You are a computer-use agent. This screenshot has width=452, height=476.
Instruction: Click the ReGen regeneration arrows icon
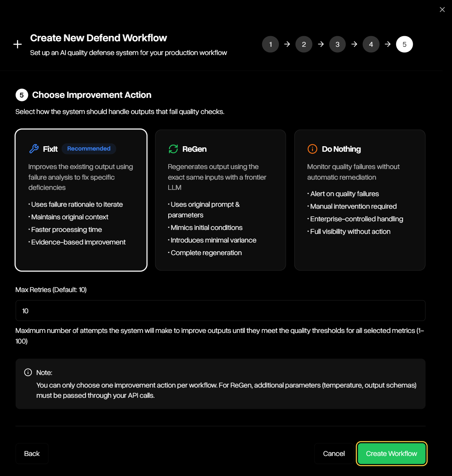[172, 149]
